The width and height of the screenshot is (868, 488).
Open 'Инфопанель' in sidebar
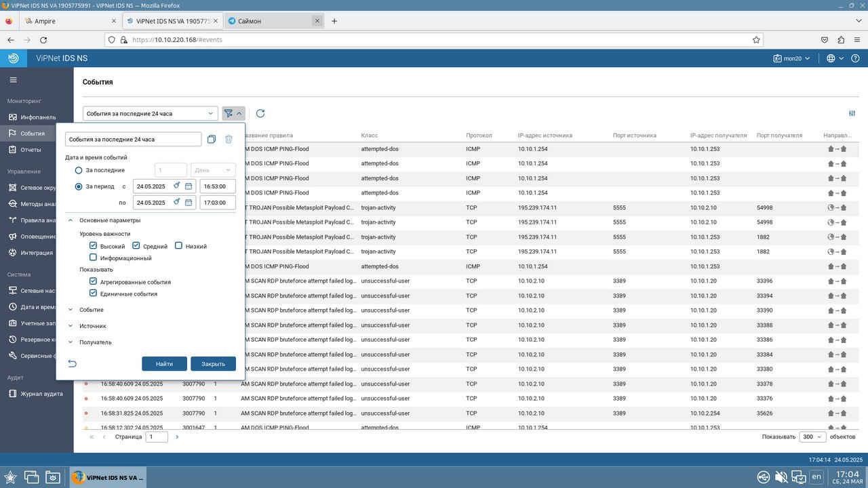pyautogui.click(x=38, y=117)
